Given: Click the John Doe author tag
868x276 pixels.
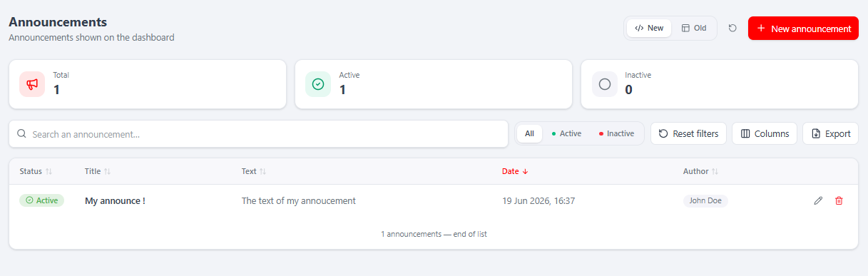Looking at the screenshot, I should tap(705, 201).
